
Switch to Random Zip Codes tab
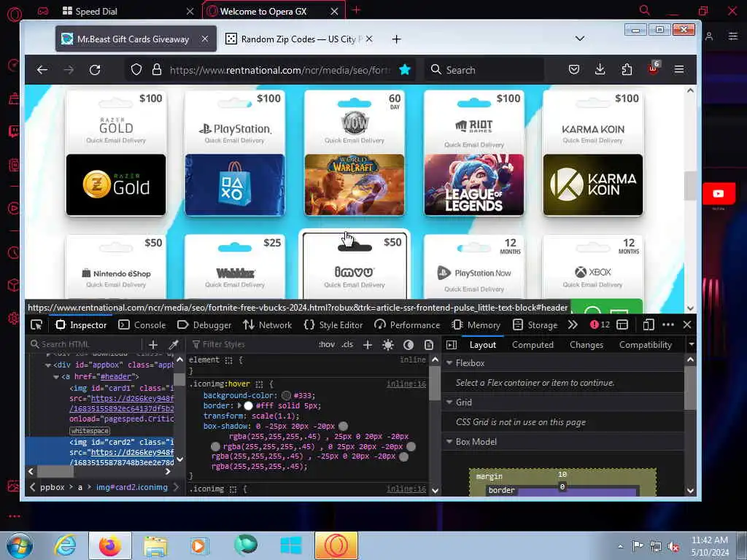299,39
